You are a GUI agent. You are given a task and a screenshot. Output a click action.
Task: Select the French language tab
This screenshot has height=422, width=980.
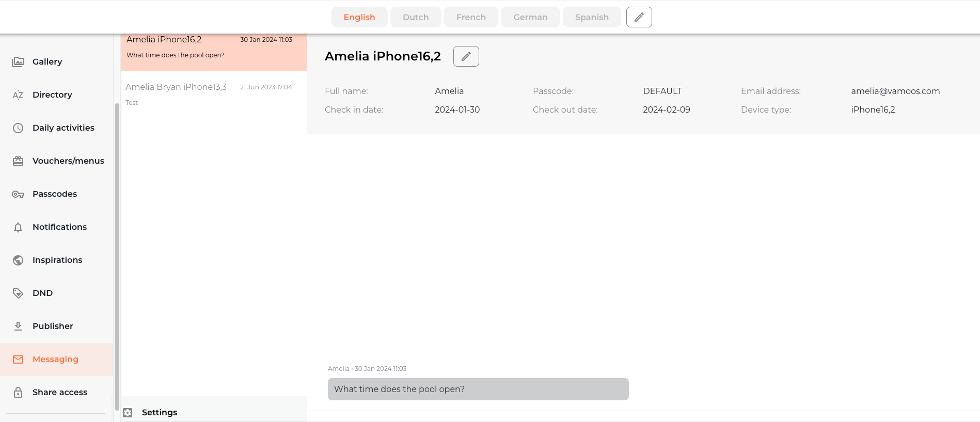471,17
